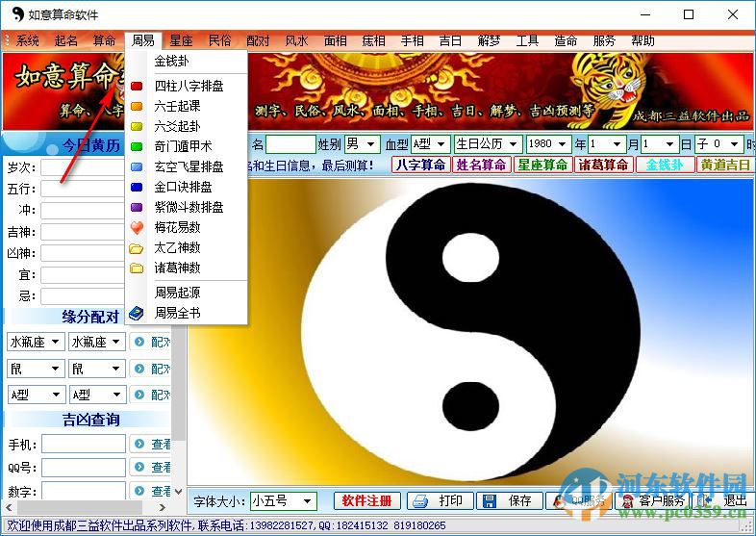Open 系统 menu
Viewport: 756px width, 536px height.
tap(28, 40)
